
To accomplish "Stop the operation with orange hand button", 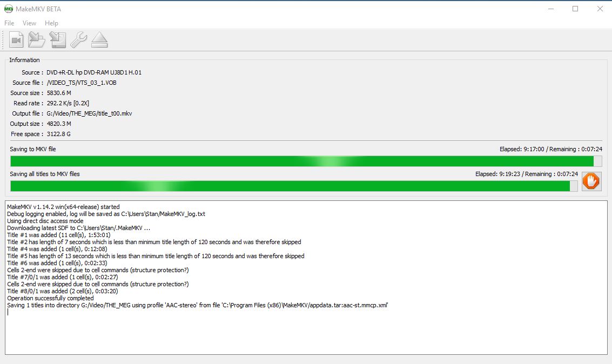I will [591, 181].
